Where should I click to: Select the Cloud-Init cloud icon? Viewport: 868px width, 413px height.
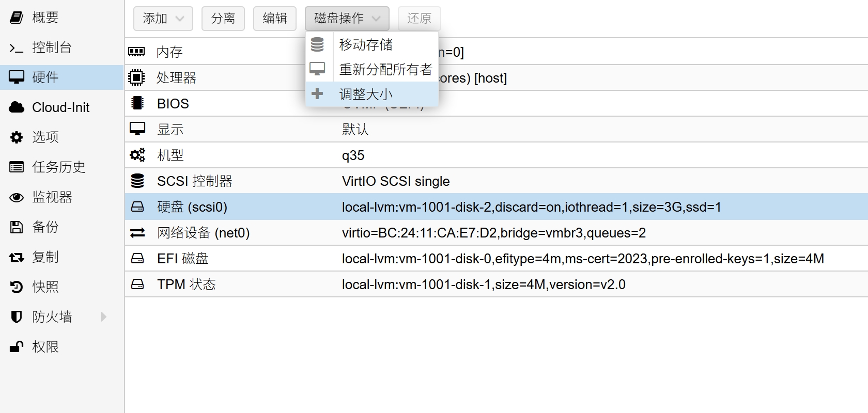click(17, 107)
